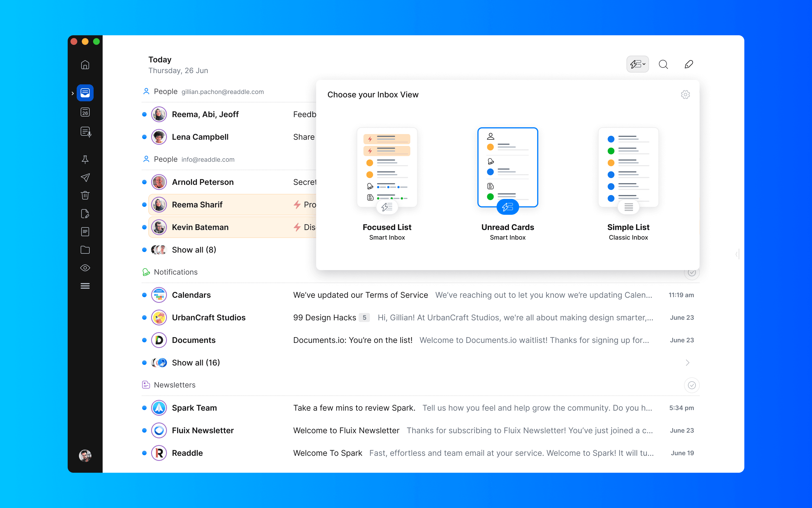Open the Archive page icon in sidebar
The height and width of the screenshot is (508, 812).
pos(85,231)
